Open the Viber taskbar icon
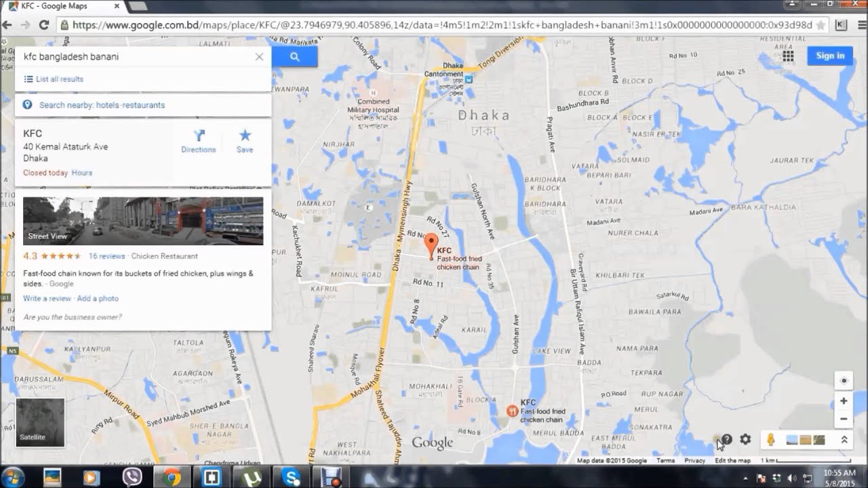This screenshot has width=868, height=488. (x=132, y=477)
